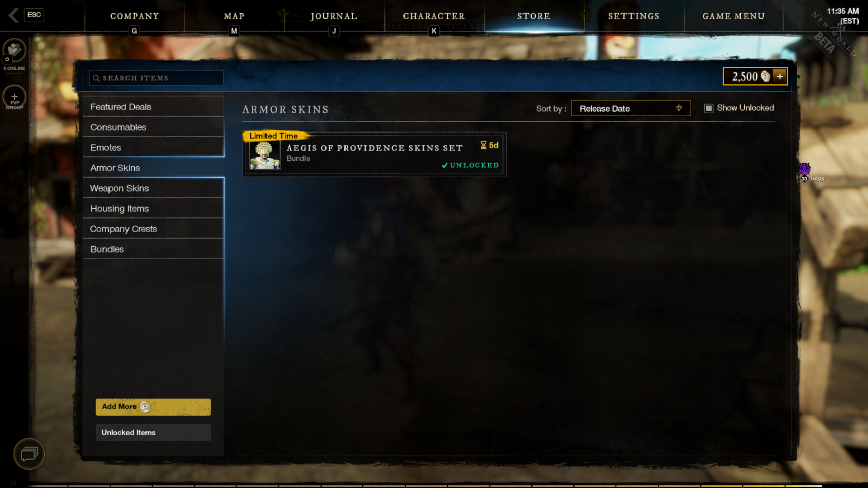Toggle the Show Unlocked checkbox
Screen dimensions: 868x488
coord(708,108)
